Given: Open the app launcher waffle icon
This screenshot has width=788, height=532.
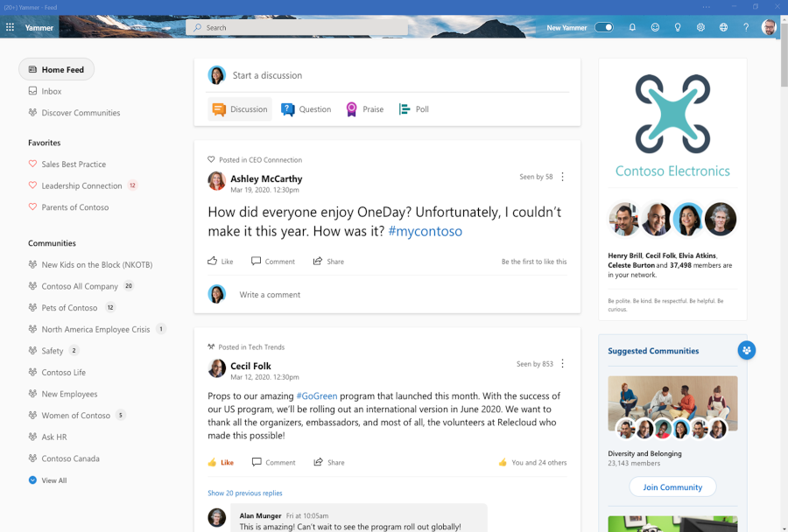Looking at the screenshot, I should click(x=10, y=27).
